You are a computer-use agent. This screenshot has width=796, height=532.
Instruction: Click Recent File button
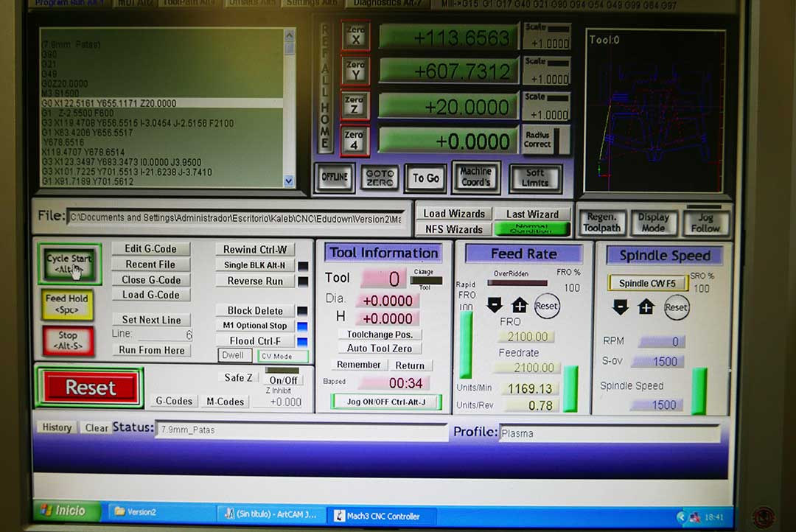pos(151,265)
